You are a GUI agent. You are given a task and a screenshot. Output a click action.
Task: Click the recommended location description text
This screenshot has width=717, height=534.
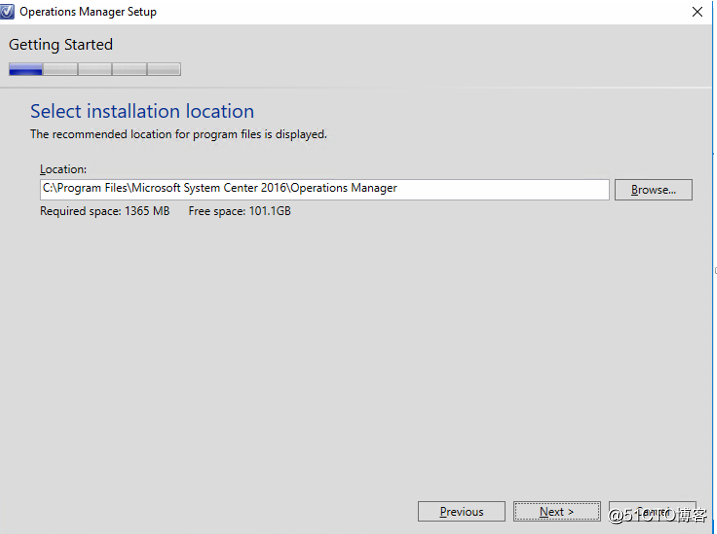178,134
